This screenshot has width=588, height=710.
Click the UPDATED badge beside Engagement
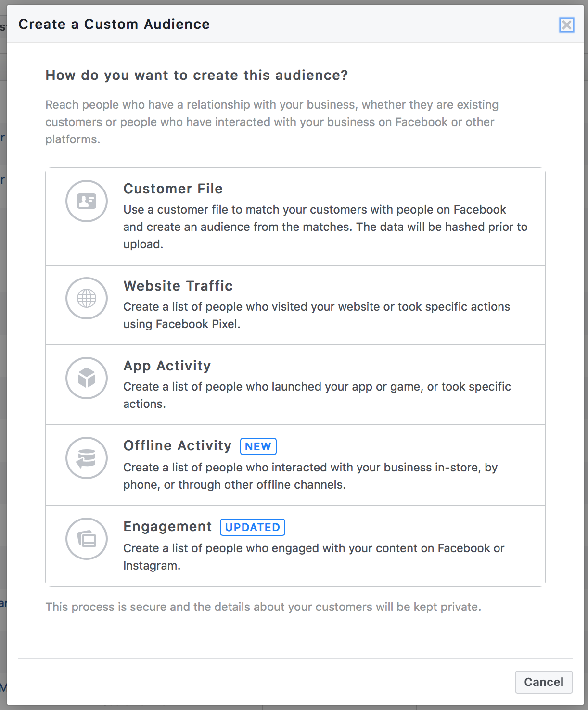(x=253, y=527)
